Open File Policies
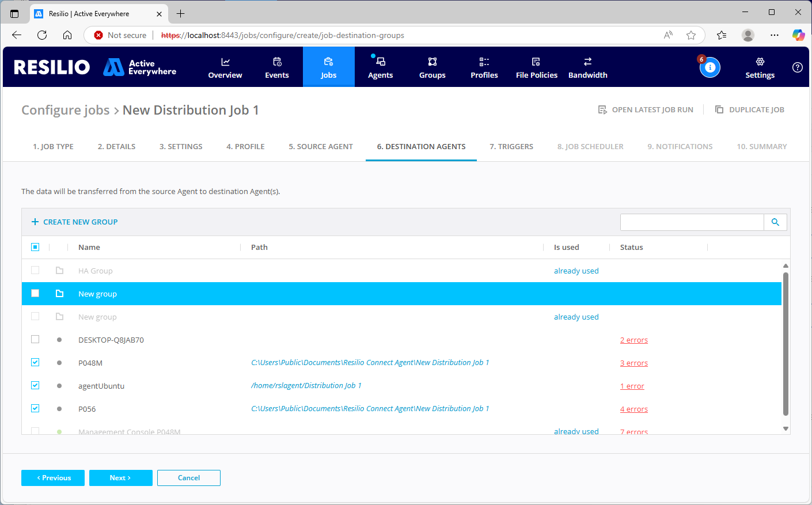812x505 pixels. [x=536, y=67]
